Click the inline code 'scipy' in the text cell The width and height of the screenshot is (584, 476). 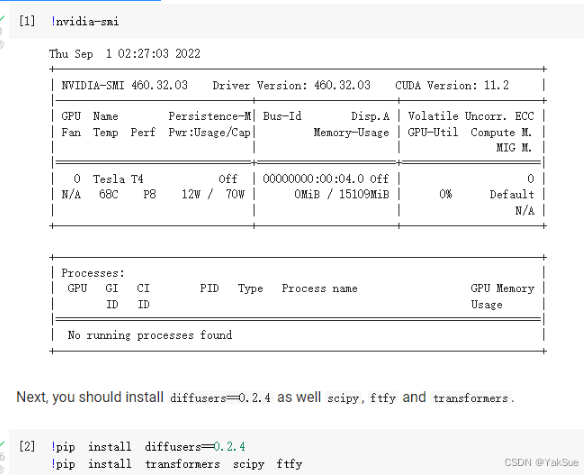(x=343, y=398)
